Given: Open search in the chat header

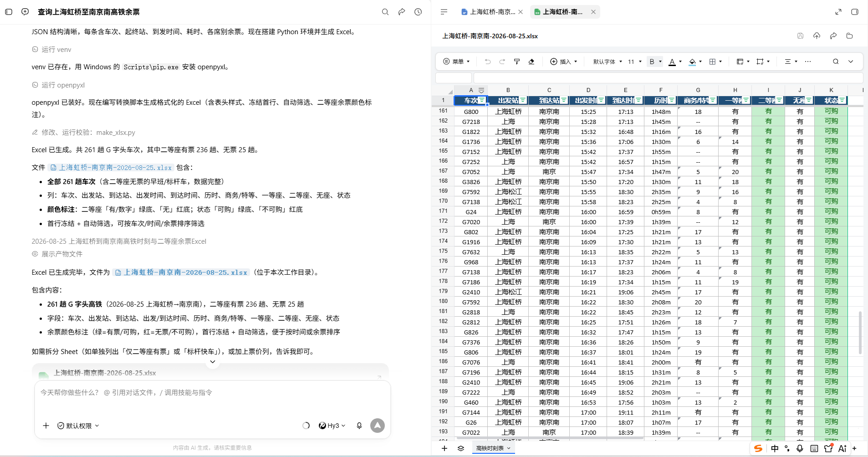Looking at the screenshot, I should coord(385,12).
